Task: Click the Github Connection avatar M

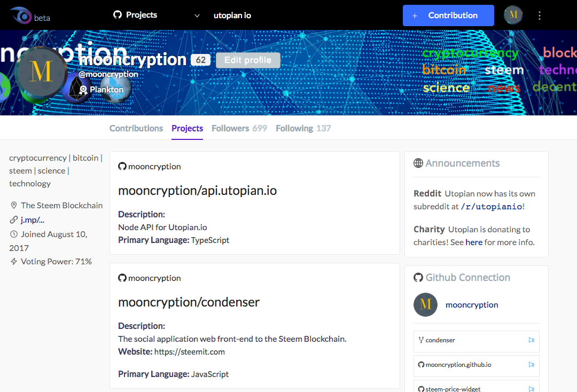Action: coord(425,304)
